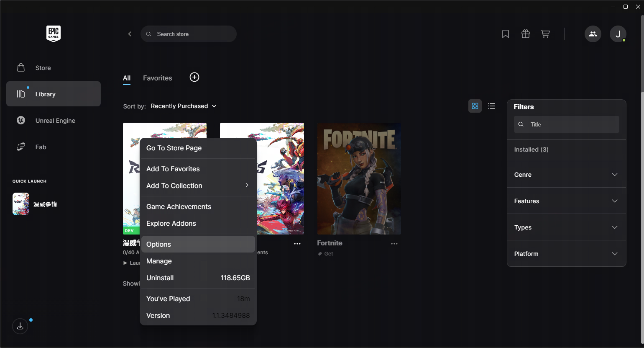Expand the Platform filter
Screen dimensions: 644x348
566,254
